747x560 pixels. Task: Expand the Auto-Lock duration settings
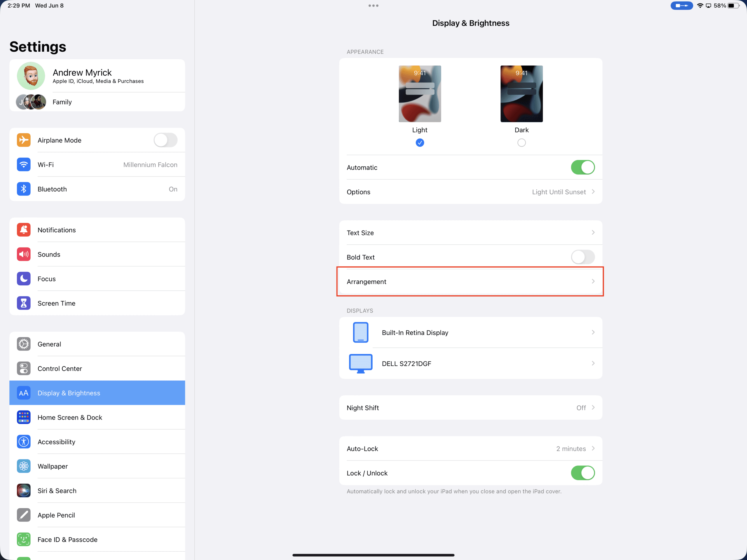(x=471, y=448)
